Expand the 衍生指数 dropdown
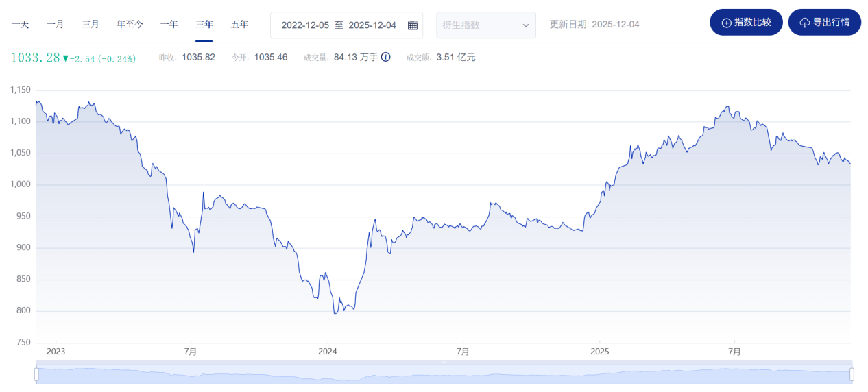 486,25
